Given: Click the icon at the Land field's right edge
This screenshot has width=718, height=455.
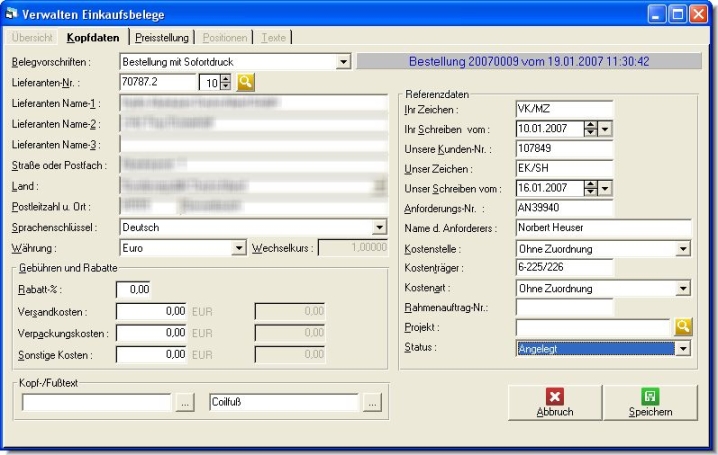Looking at the screenshot, I should [x=379, y=186].
